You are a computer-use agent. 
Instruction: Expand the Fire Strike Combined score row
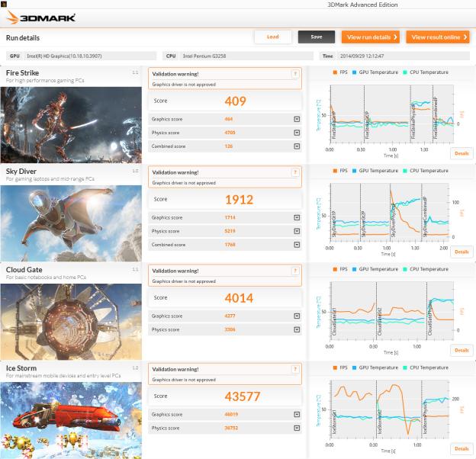point(297,146)
